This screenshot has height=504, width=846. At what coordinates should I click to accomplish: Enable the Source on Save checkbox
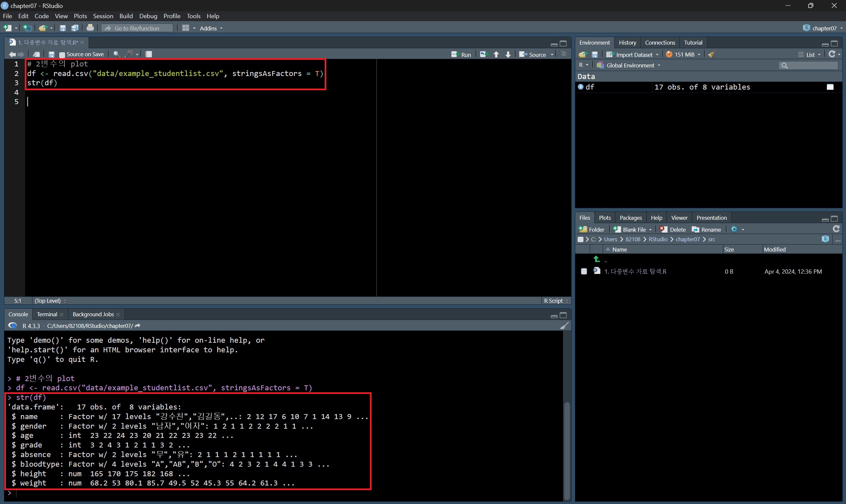coord(62,55)
